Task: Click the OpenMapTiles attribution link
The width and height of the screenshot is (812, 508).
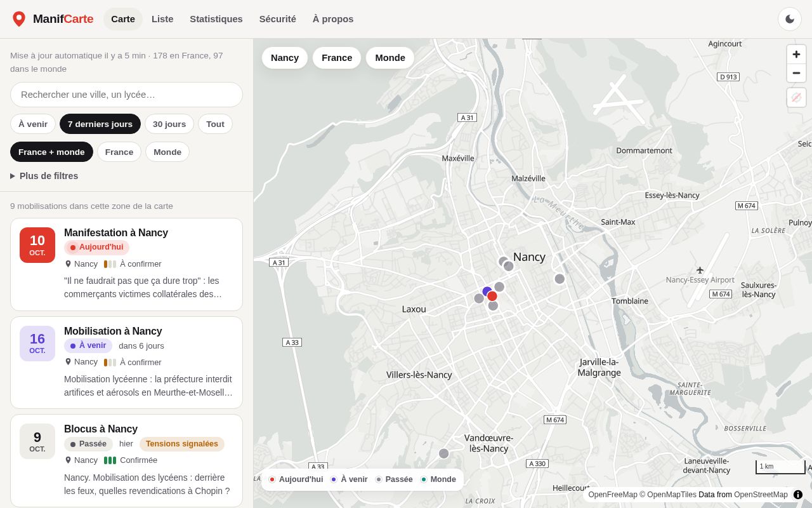Action: point(672,495)
